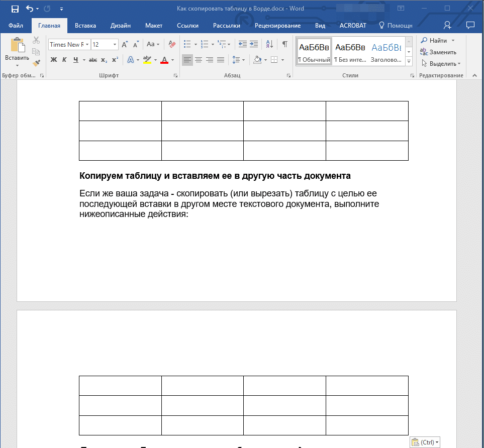Toggle bold formatting (Ж)
This screenshot has width=484, height=448.
click(53, 59)
